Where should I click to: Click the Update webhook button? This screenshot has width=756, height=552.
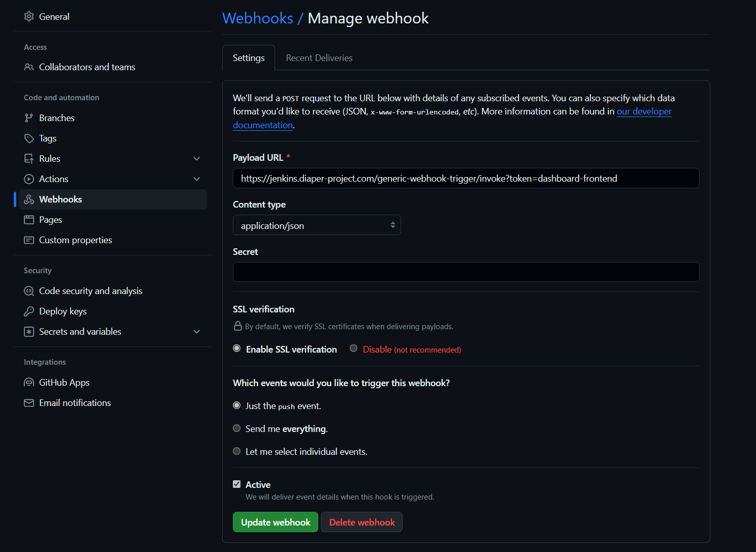[x=276, y=522]
